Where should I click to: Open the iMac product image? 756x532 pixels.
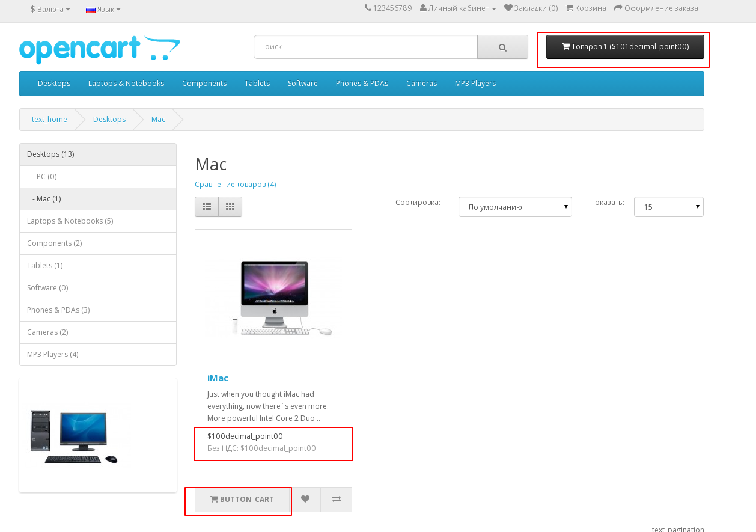click(x=273, y=298)
